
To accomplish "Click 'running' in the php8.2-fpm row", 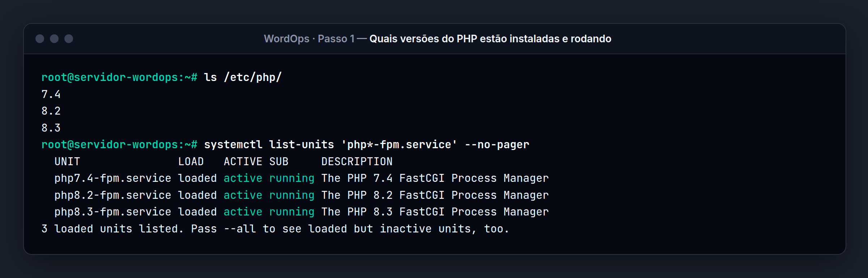I will (292, 195).
